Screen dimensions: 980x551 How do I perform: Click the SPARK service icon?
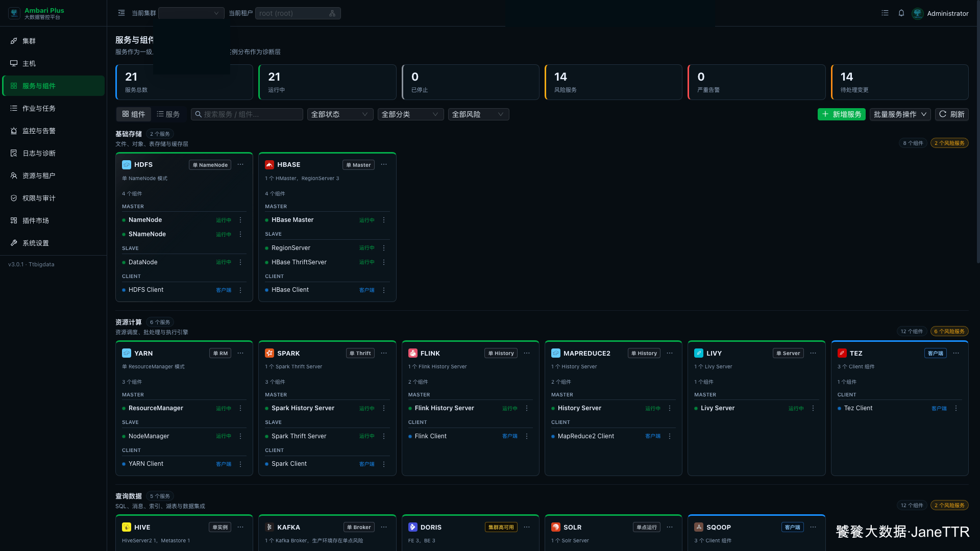tap(269, 353)
